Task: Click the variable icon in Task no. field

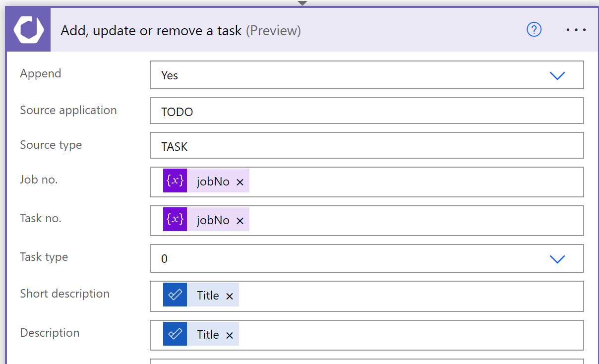Action: click(x=175, y=220)
